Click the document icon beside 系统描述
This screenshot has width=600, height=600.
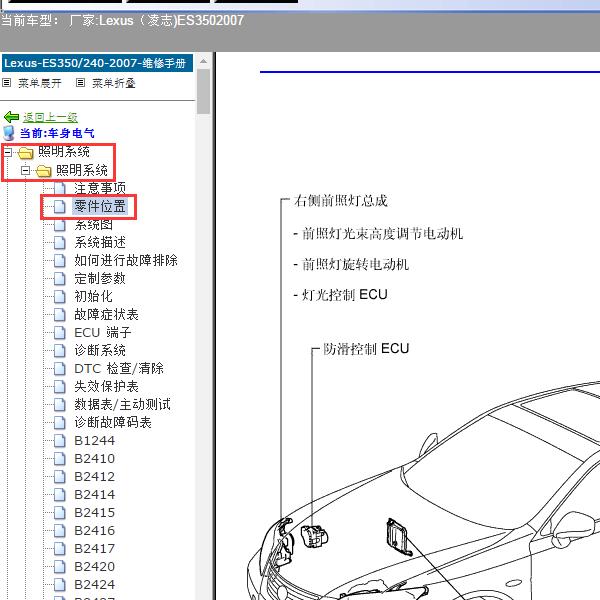point(60,242)
